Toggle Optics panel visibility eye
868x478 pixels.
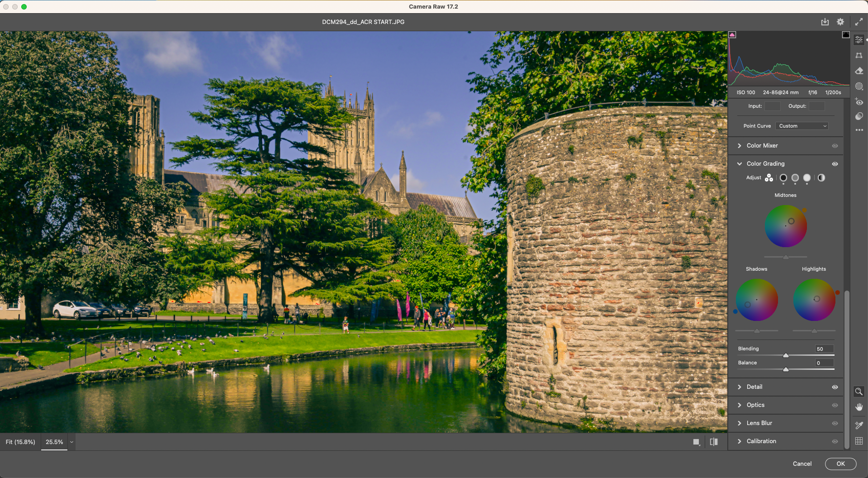click(x=835, y=405)
